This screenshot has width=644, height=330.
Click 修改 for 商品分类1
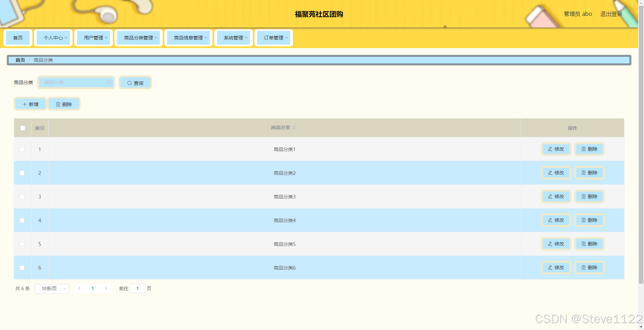coord(556,149)
